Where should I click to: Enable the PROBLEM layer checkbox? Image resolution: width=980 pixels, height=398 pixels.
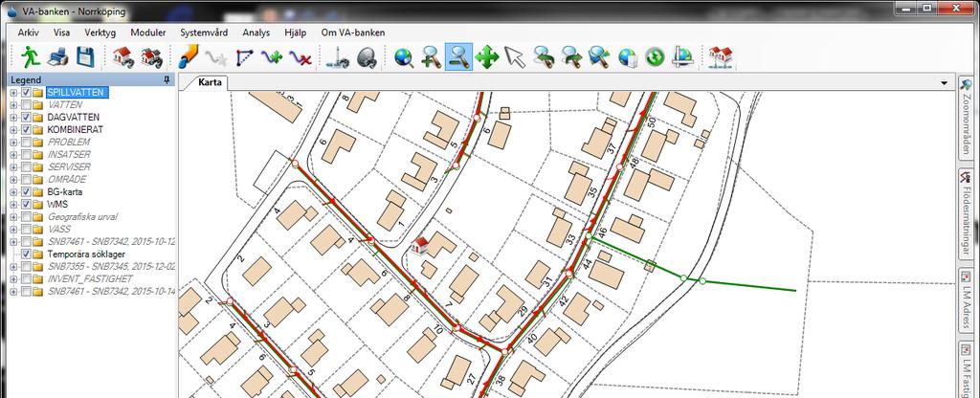(26, 143)
